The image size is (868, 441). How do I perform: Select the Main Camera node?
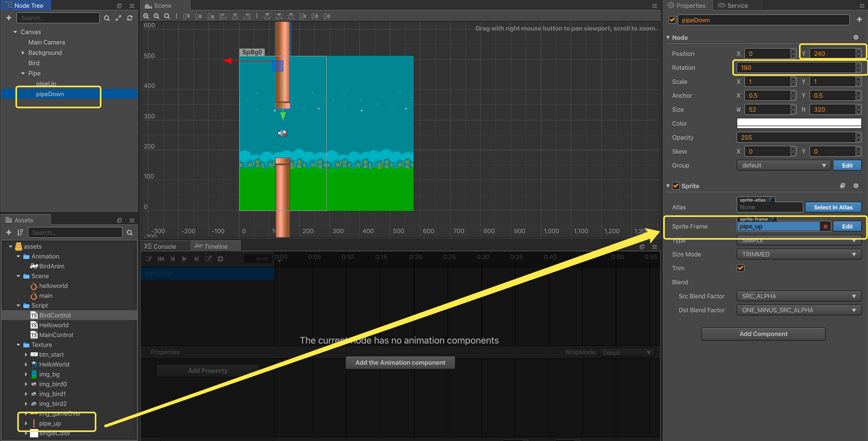pos(47,42)
